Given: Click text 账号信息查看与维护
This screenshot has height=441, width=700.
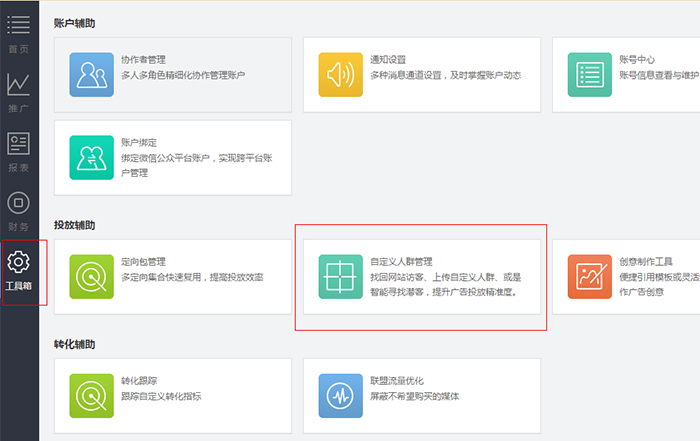Looking at the screenshot, I should pyautogui.click(x=659, y=75).
